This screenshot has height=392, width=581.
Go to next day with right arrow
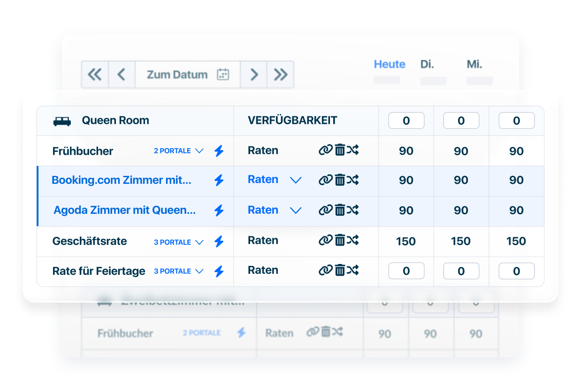coord(254,75)
